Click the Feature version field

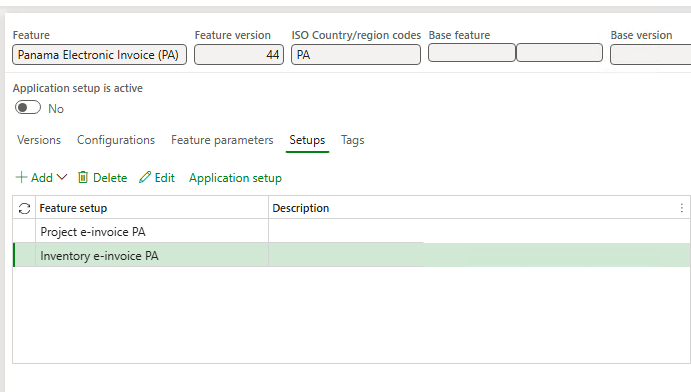[239, 55]
